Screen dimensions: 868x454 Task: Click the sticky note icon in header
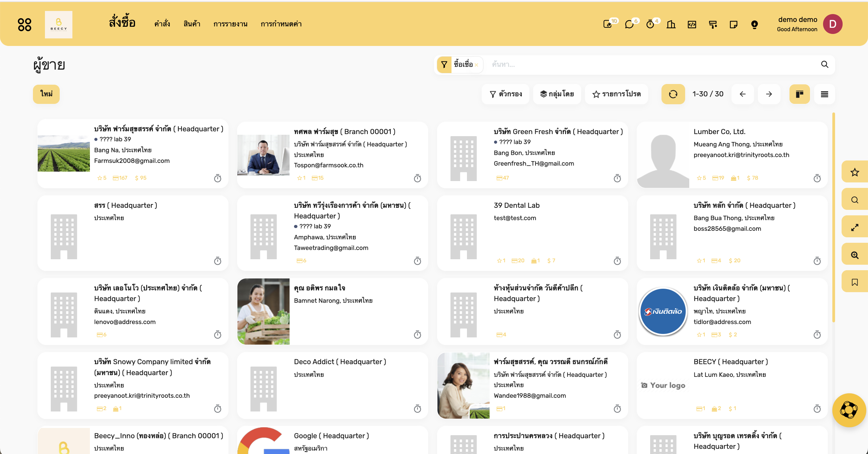click(734, 24)
